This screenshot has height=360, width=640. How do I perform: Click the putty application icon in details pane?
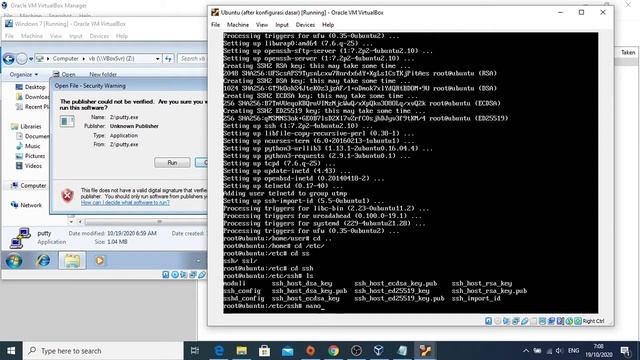[x=20, y=238]
